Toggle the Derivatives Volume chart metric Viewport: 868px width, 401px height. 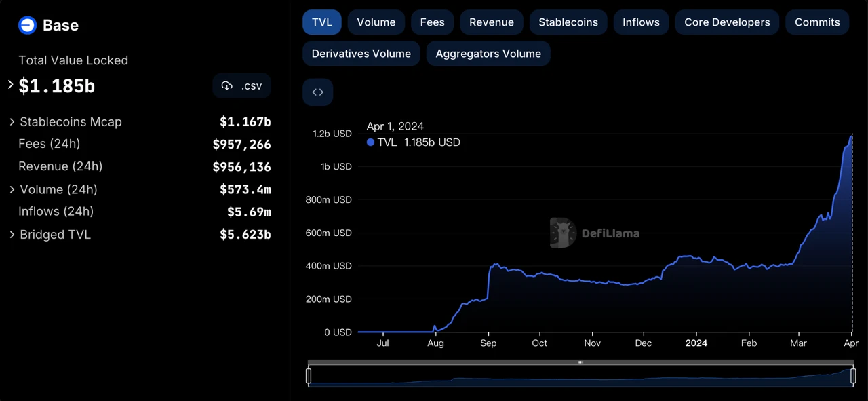pos(361,54)
